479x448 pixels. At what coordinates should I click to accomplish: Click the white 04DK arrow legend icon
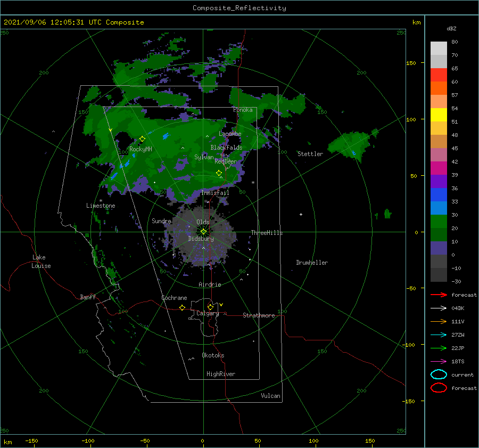[439, 308]
